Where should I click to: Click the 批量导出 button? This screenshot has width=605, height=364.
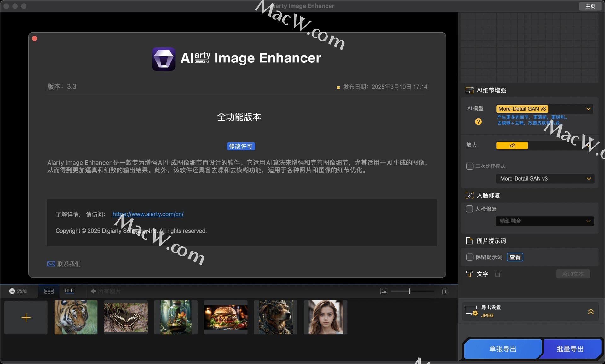pos(570,349)
